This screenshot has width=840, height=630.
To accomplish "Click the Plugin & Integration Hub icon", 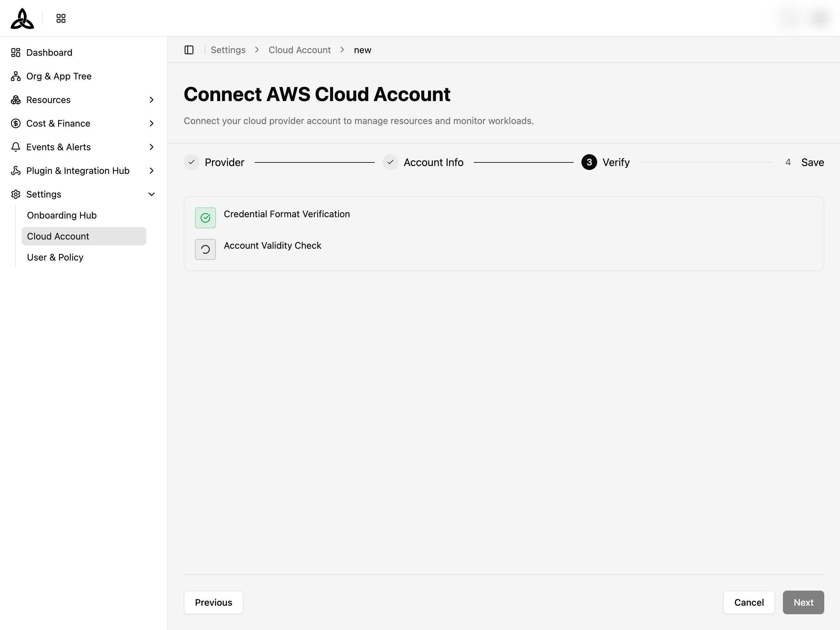I will click(x=15, y=171).
